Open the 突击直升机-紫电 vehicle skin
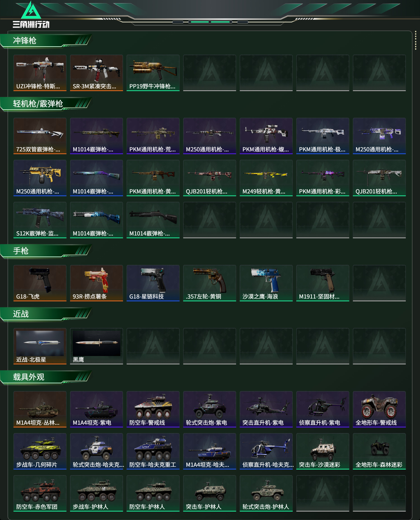The width and height of the screenshot is (420, 520). pyautogui.click(x=266, y=409)
